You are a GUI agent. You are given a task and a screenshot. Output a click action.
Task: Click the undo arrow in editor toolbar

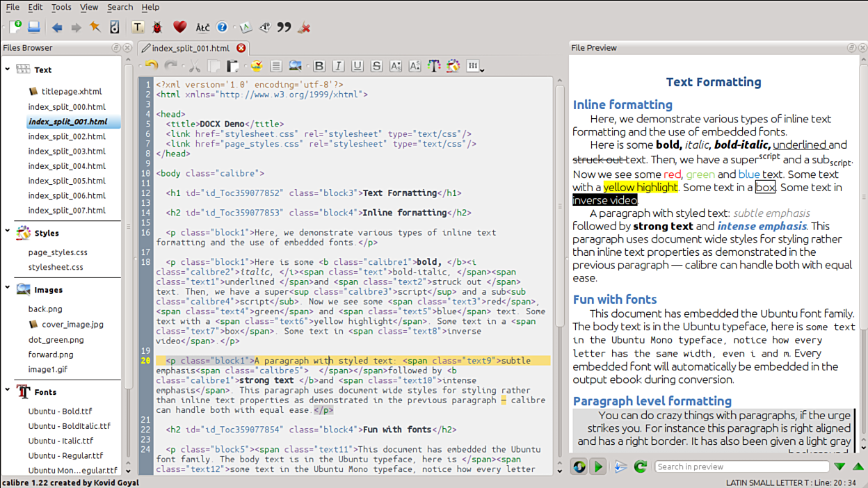pos(151,66)
